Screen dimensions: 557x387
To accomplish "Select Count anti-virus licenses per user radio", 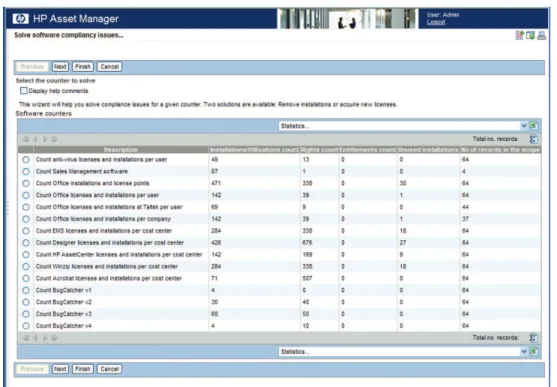I will tap(26, 160).
